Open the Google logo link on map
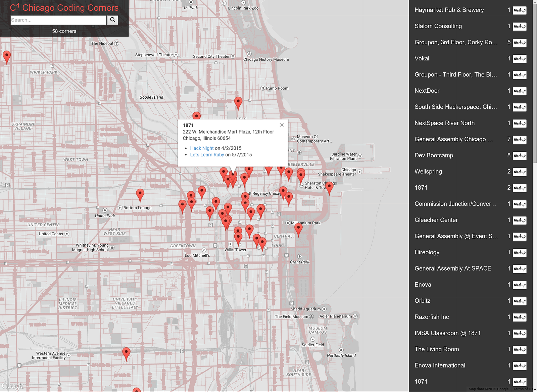The image size is (537, 392). 13,386
